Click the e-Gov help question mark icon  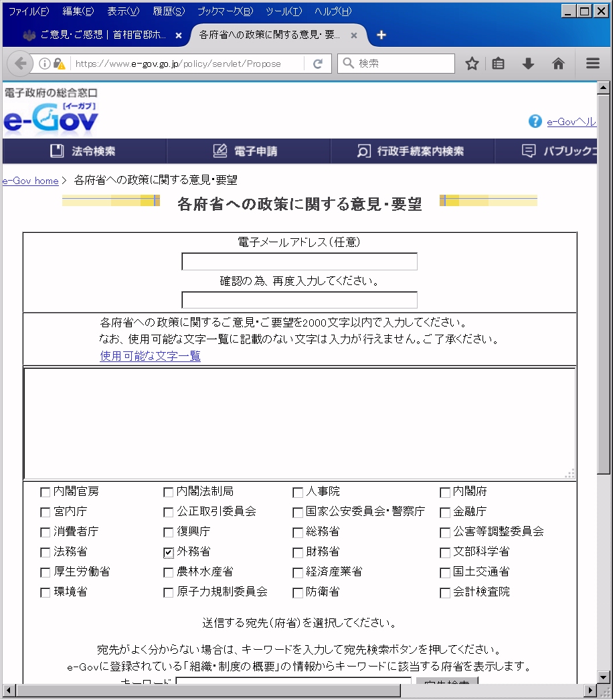534,122
